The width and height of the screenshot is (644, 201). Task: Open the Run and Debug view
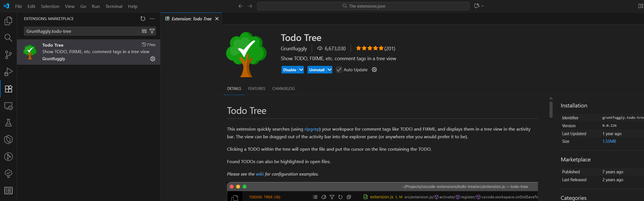8,72
